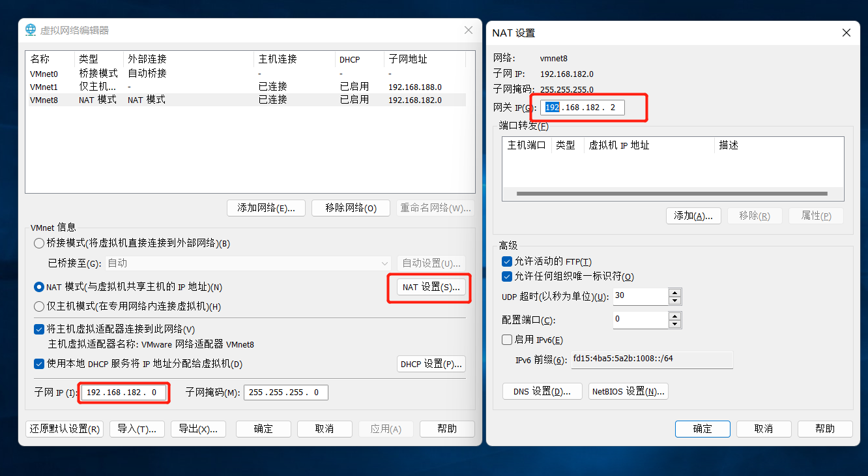This screenshot has height=476, width=868.
Task: Click 确定 in the virtual network editor
Action: pyautogui.click(x=263, y=429)
